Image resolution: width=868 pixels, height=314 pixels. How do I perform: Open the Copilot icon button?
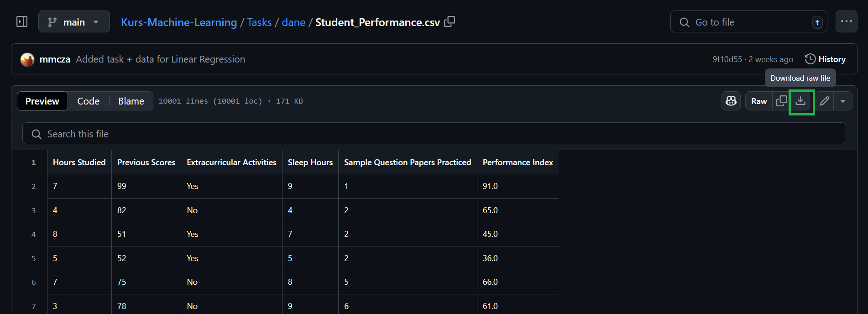tap(731, 101)
